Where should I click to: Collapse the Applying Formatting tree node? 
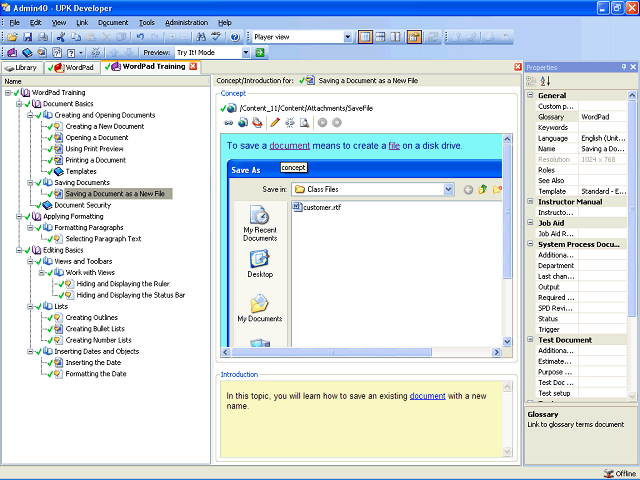(x=19, y=216)
